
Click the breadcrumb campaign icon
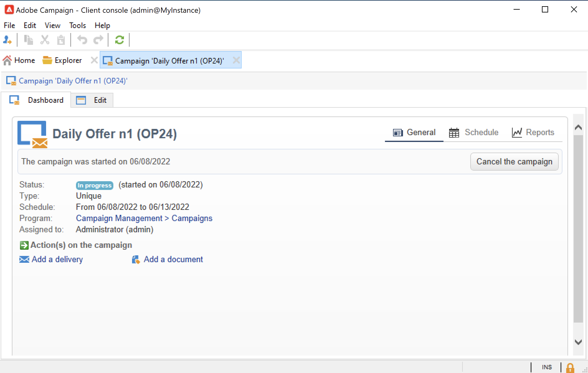pos(11,81)
